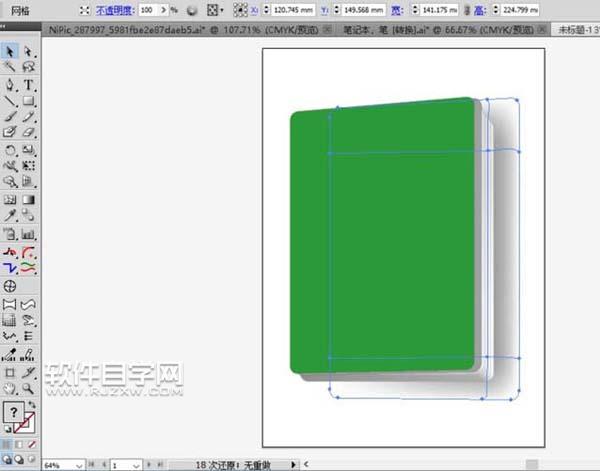This screenshot has width=600, height=471.
Task: Choose a transform reference point
Action: tap(240, 10)
